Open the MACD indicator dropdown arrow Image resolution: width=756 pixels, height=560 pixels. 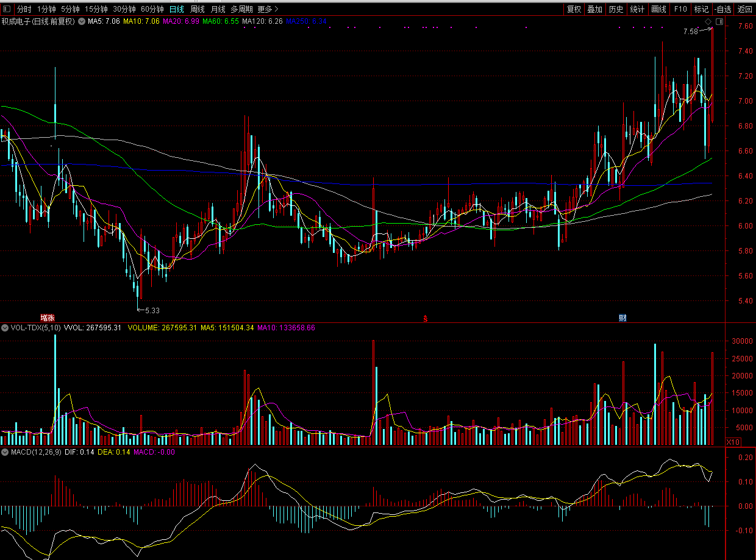[5, 452]
